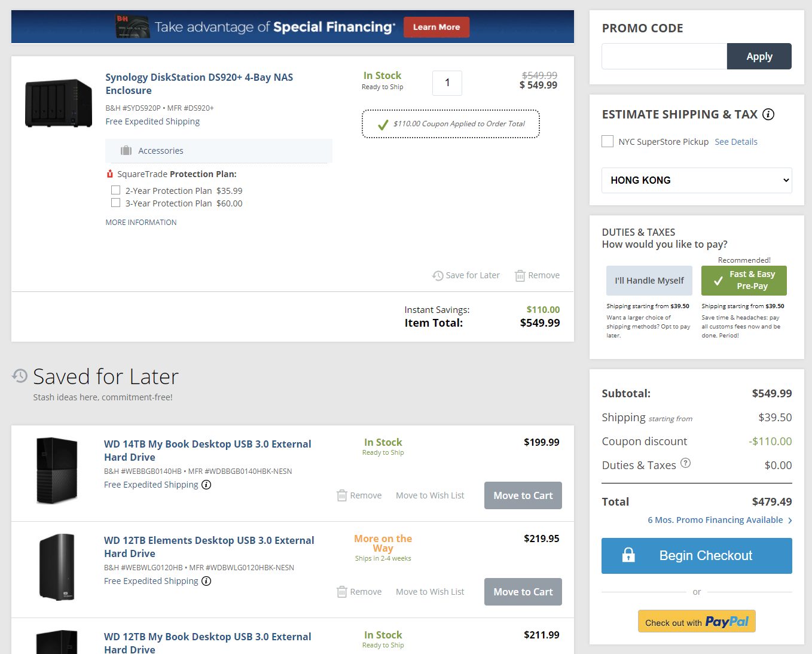This screenshot has width=812, height=654.
Task: Open the HONG KONG country dropdown
Action: point(697,180)
